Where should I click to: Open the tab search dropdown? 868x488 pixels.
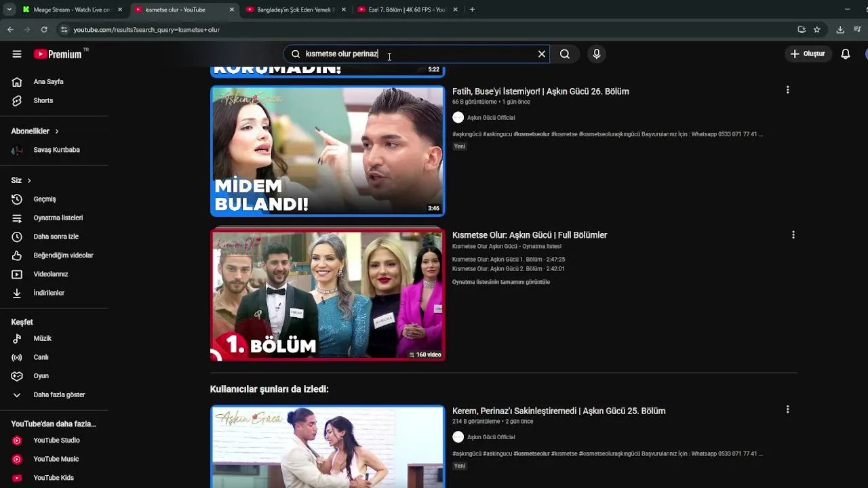(9, 9)
